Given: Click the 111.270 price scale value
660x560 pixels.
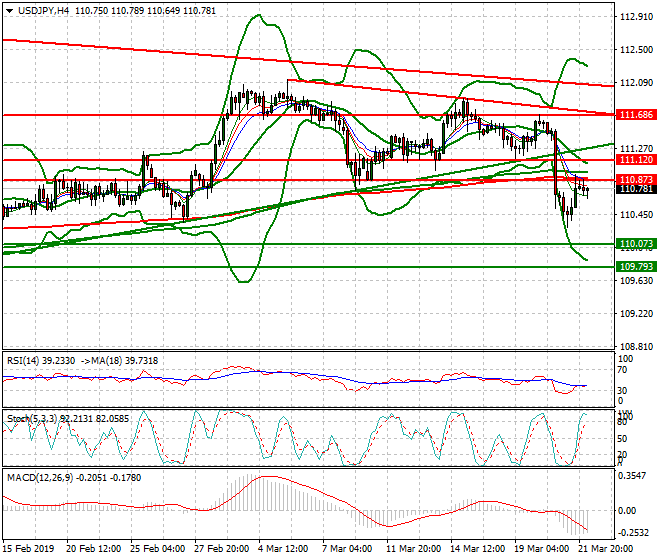Looking at the screenshot, I should click(636, 149).
